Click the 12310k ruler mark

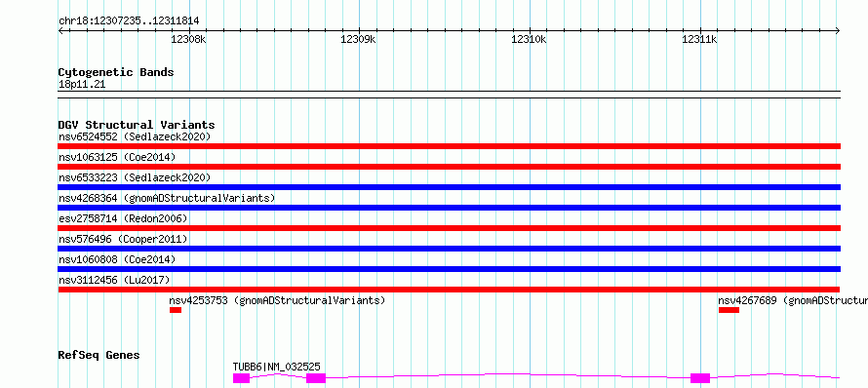point(530,39)
